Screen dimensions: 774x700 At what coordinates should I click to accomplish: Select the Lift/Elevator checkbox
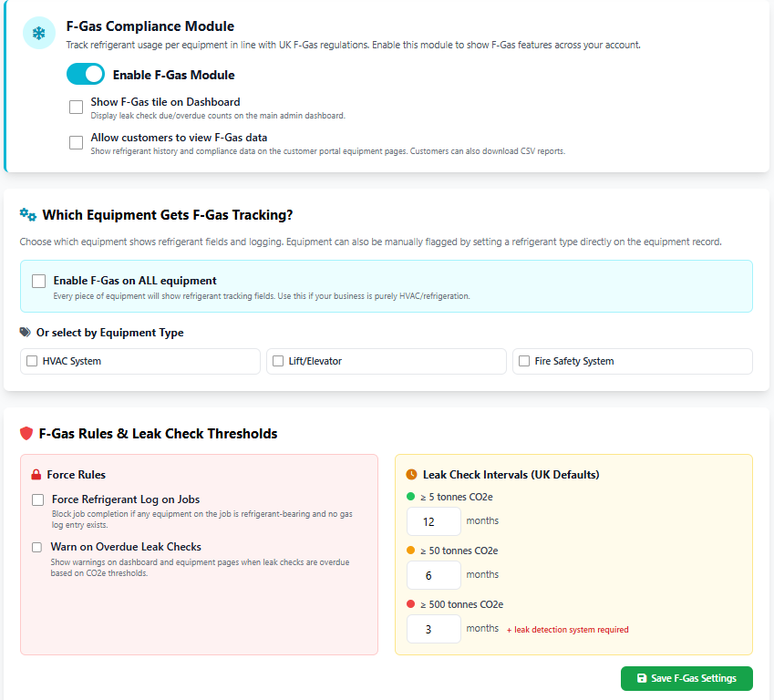click(278, 361)
